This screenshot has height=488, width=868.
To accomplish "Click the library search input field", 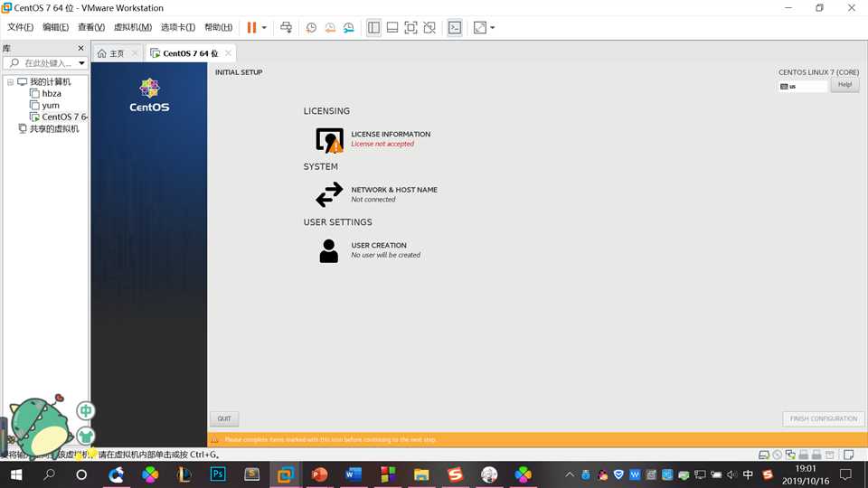I will 45,63.
